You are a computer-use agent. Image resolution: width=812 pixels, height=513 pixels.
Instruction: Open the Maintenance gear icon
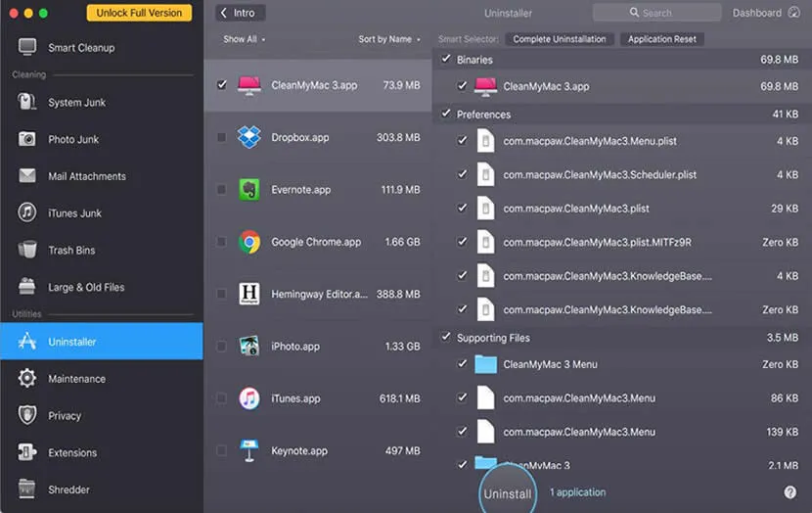(27, 378)
